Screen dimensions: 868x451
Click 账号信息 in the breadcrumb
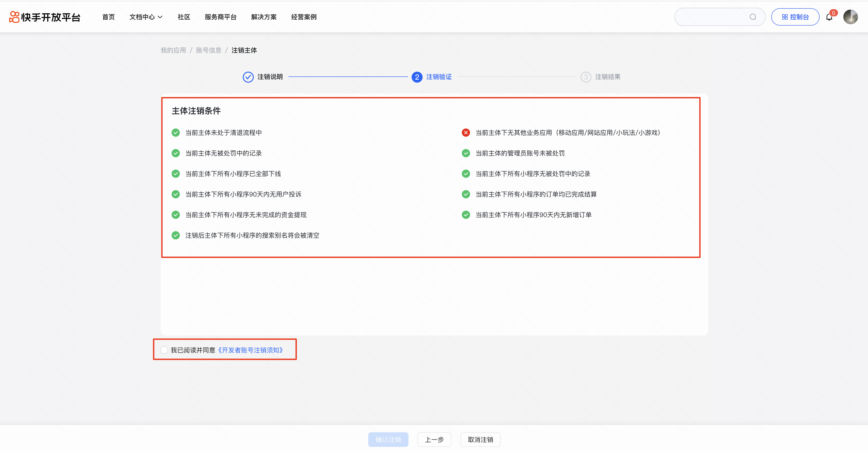coord(209,50)
